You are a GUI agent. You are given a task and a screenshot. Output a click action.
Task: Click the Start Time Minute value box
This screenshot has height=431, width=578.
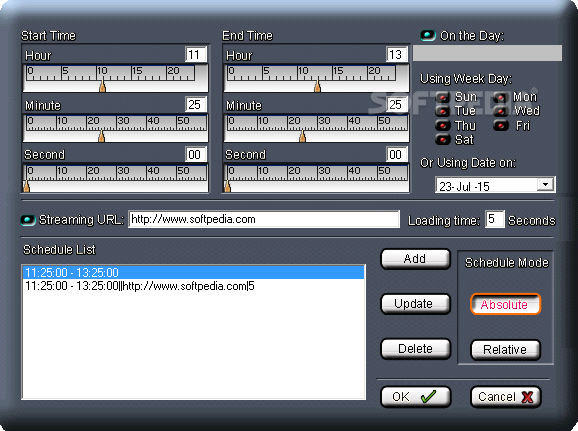196,104
